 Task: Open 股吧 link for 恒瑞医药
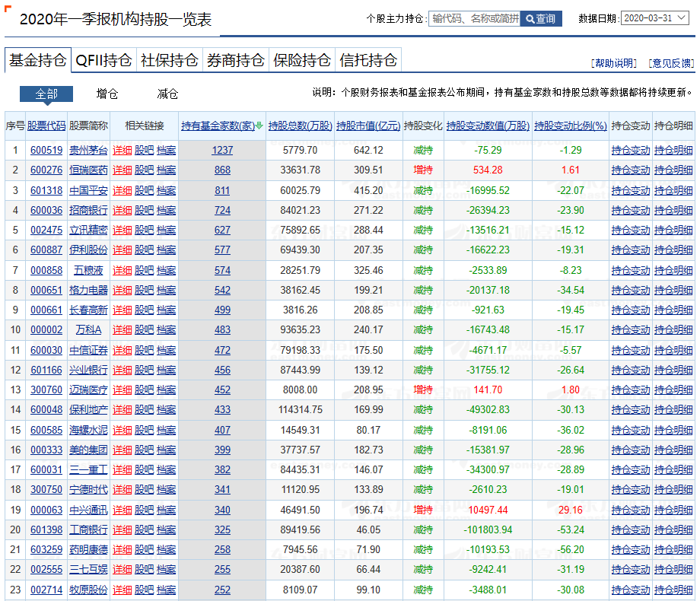(x=145, y=170)
